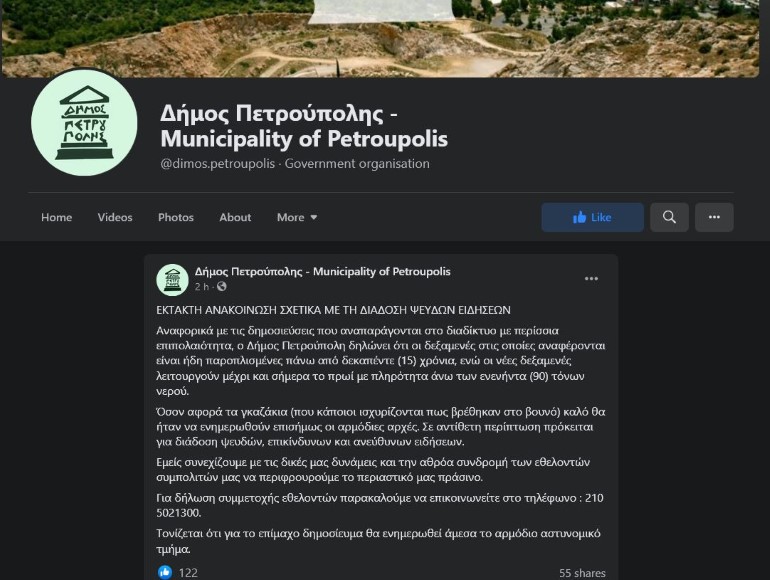Open the cover photo image

coord(381,38)
